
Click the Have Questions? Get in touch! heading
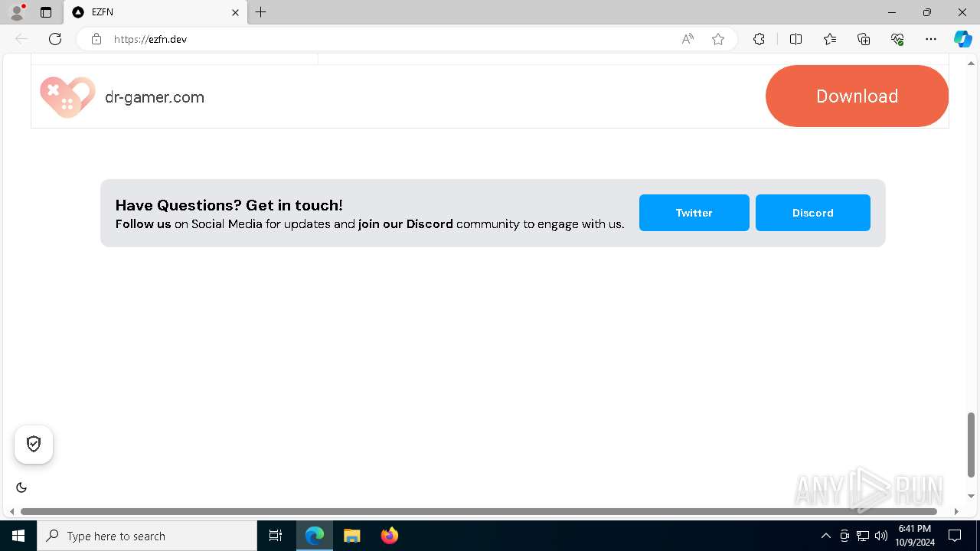pos(229,205)
